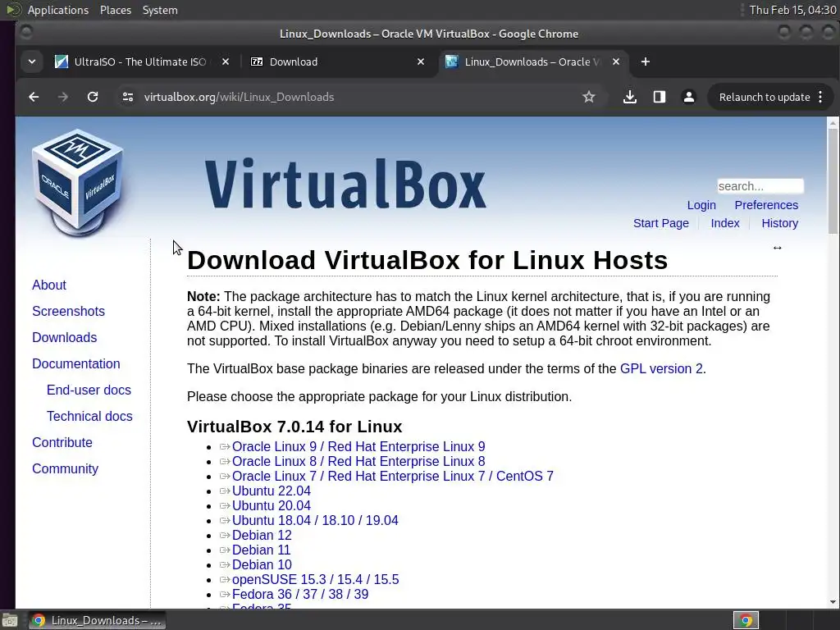Viewport: 840px width, 630px height.
Task: Open the tab search dropdown arrow
Action: pos(32,62)
